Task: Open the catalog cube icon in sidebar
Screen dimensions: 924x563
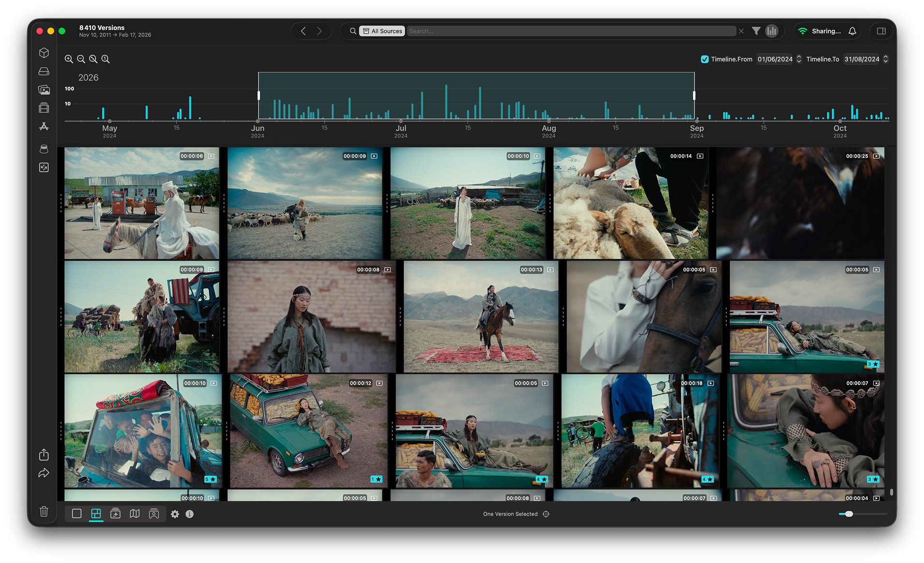Action: pos(44,53)
